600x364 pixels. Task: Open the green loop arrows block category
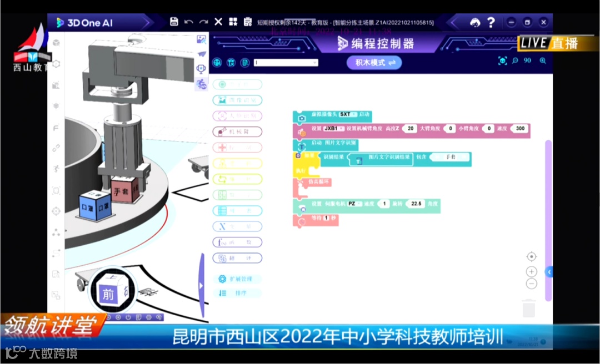[237, 179]
